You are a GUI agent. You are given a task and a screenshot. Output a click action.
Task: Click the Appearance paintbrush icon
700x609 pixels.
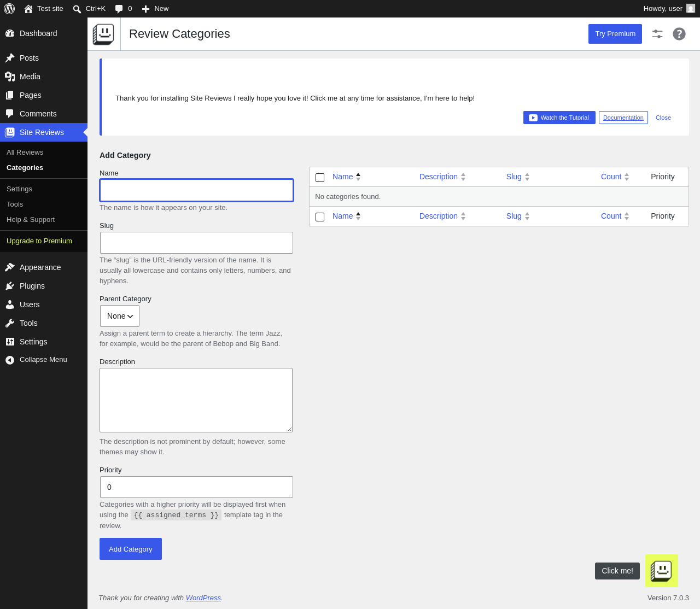tap(10, 267)
